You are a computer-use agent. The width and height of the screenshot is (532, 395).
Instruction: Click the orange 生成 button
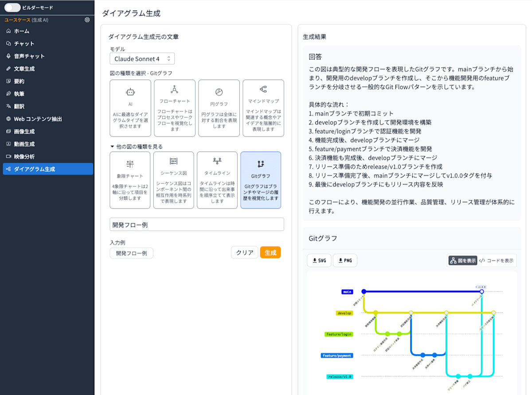tap(270, 252)
